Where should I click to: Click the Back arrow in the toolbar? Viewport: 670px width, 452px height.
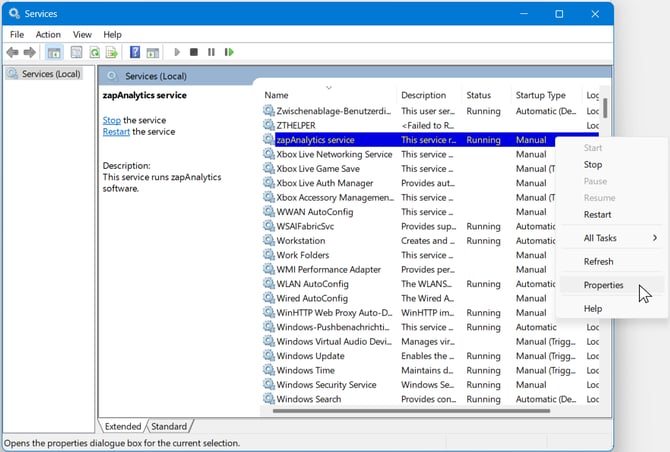[x=12, y=52]
